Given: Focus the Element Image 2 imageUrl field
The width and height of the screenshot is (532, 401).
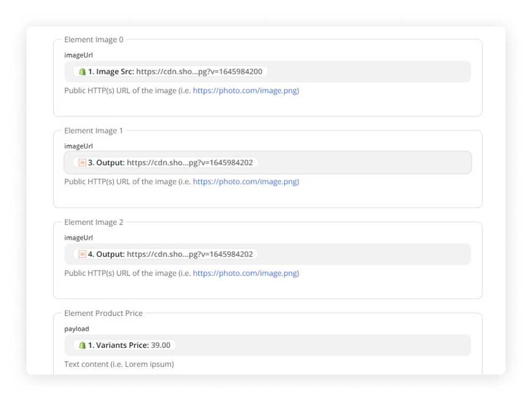Looking at the screenshot, I should [268, 254].
